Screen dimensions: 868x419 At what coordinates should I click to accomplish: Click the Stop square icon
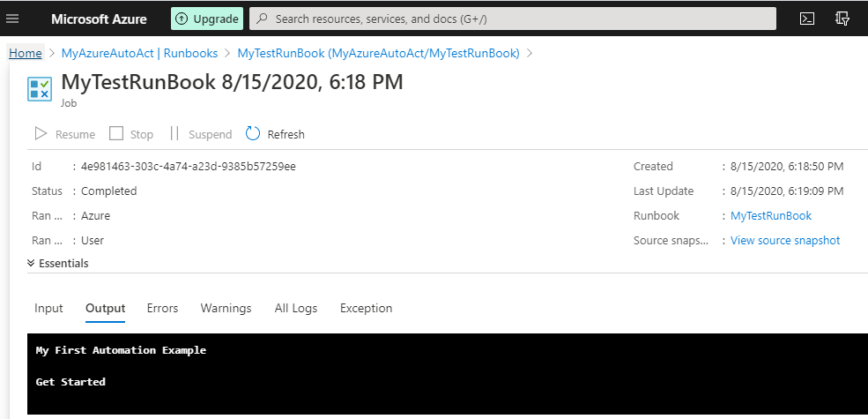[x=116, y=133]
